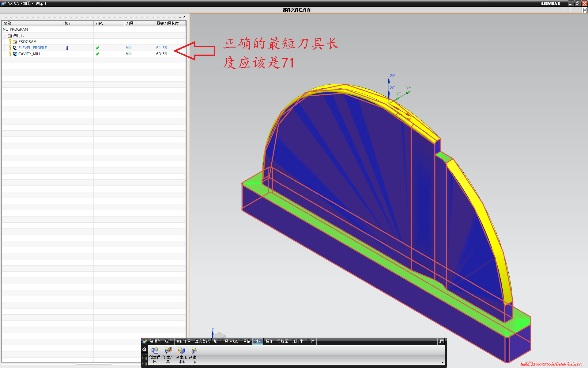This screenshot has width=588, height=368.
Task: Click the ZLEVEL_PROFILE operation icon
Action: pyautogui.click(x=15, y=48)
